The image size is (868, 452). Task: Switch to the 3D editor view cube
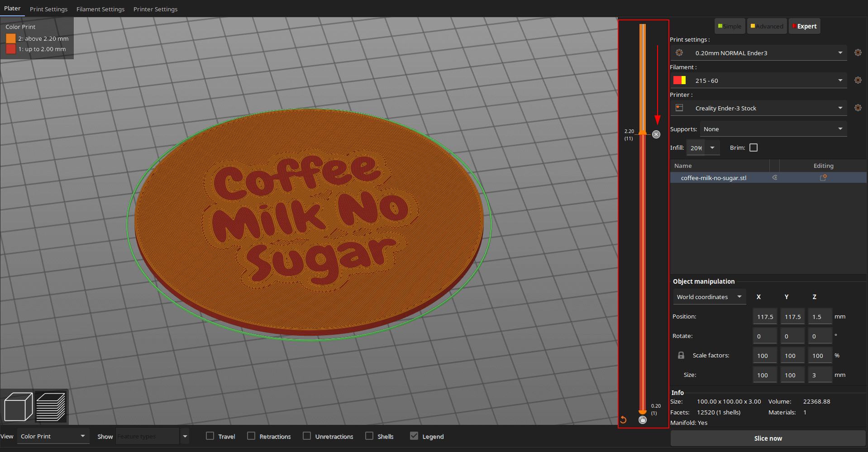18,406
